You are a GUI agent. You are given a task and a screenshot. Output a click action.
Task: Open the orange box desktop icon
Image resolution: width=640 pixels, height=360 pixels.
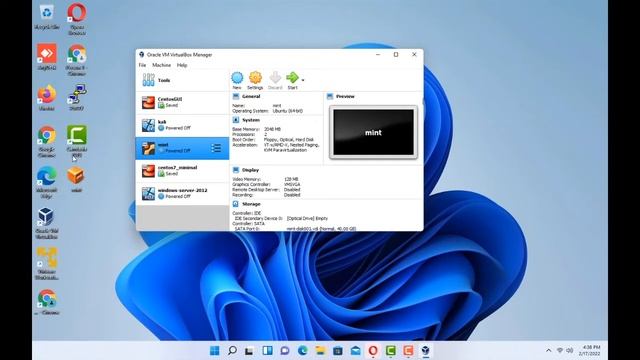pyautogui.click(x=76, y=180)
